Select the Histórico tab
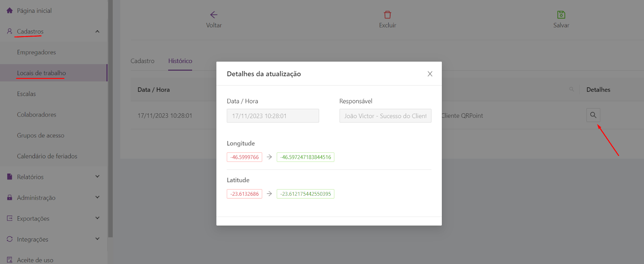The width and height of the screenshot is (644, 264). point(180,61)
